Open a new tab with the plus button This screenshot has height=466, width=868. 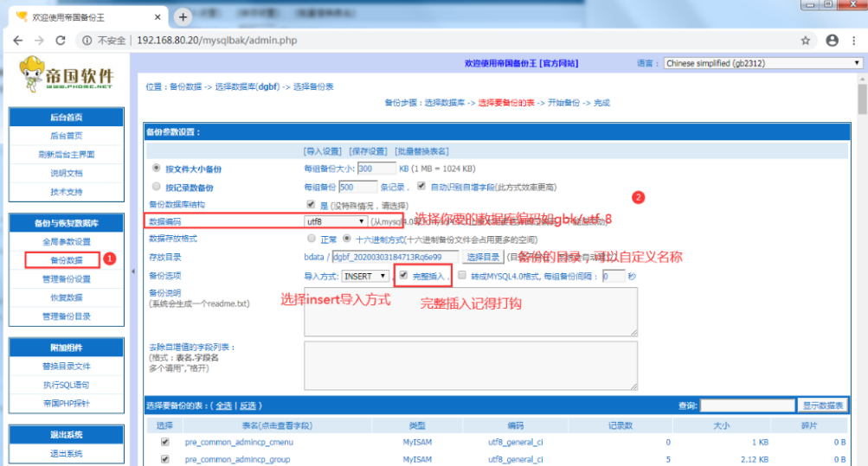tap(183, 17)
